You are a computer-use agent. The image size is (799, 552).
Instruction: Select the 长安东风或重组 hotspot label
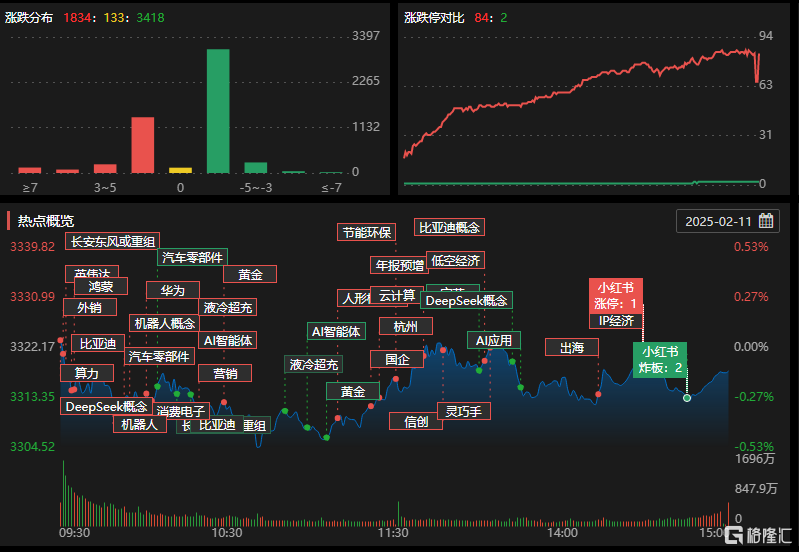[113, 241]
